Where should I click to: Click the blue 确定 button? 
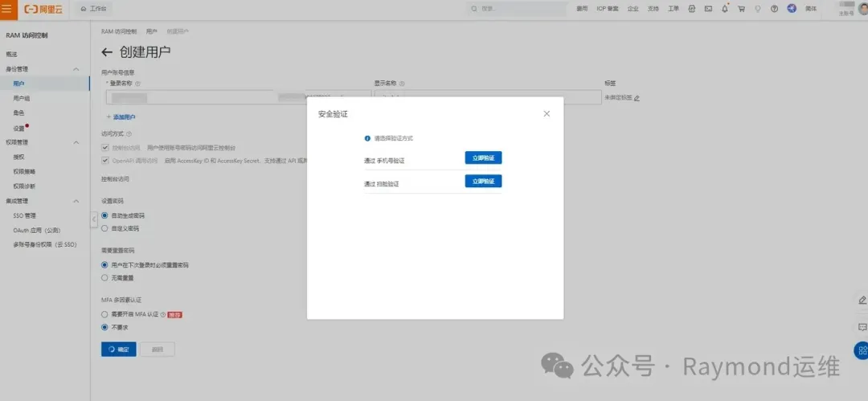[x=118, y=350]
